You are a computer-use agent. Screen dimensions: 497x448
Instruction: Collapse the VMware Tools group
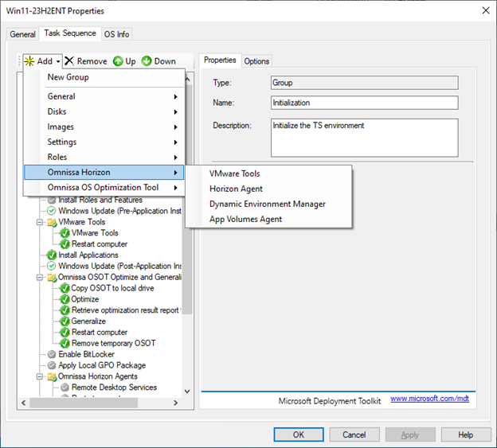[x=40, y=222]
